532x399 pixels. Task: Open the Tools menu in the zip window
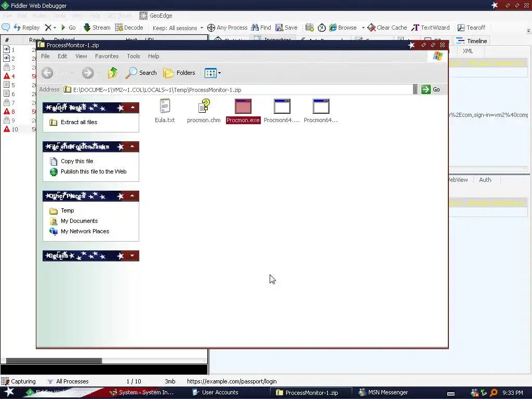click(x=134, y=56)
